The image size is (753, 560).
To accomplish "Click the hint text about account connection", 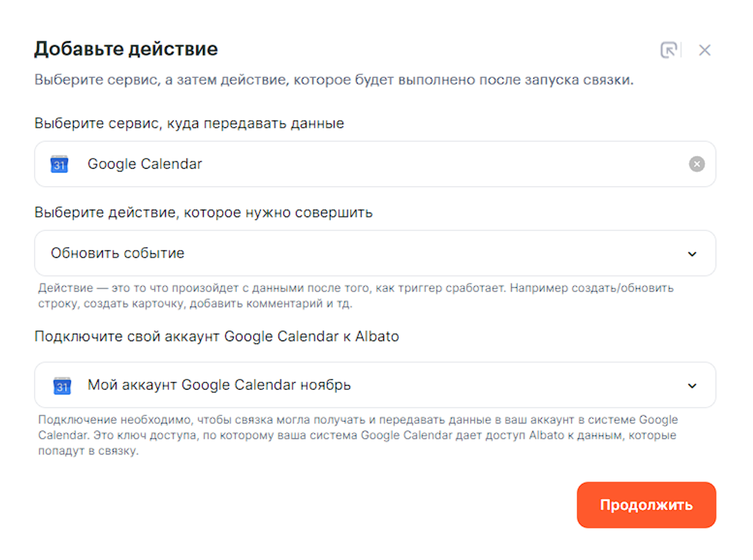I will pos(357,435).
